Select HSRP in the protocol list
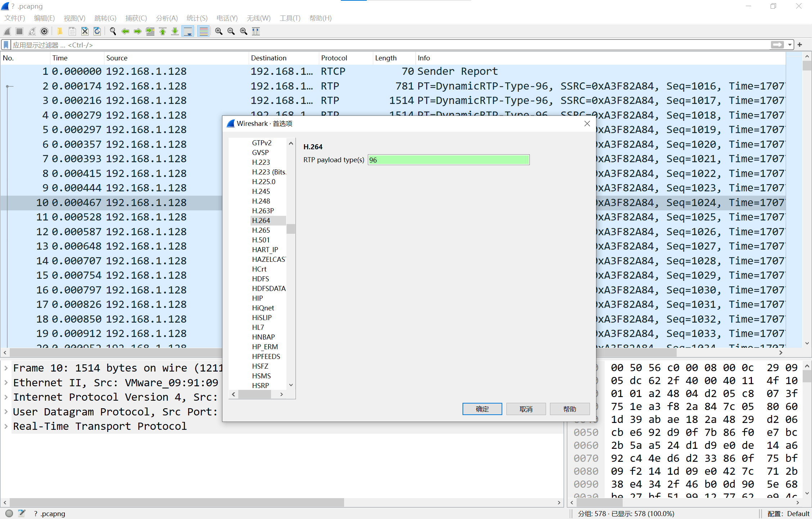 pyautogui.click(x=261, y=386)
